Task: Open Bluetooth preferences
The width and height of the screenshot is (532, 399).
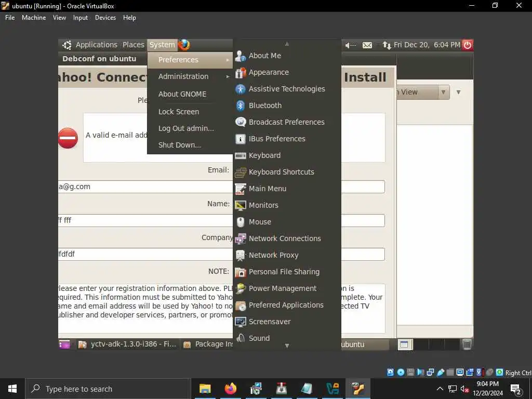Action: (x=287, y=105)
